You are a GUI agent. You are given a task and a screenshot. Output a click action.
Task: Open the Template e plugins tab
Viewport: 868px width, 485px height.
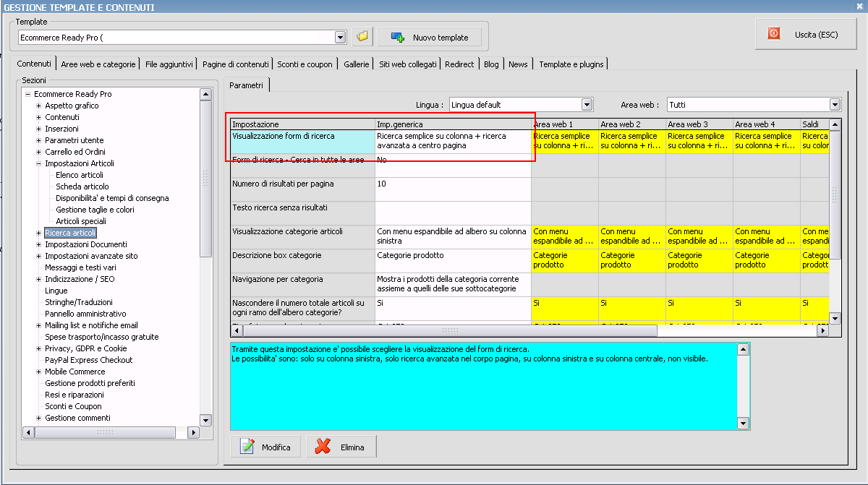(x=571, y=64)
